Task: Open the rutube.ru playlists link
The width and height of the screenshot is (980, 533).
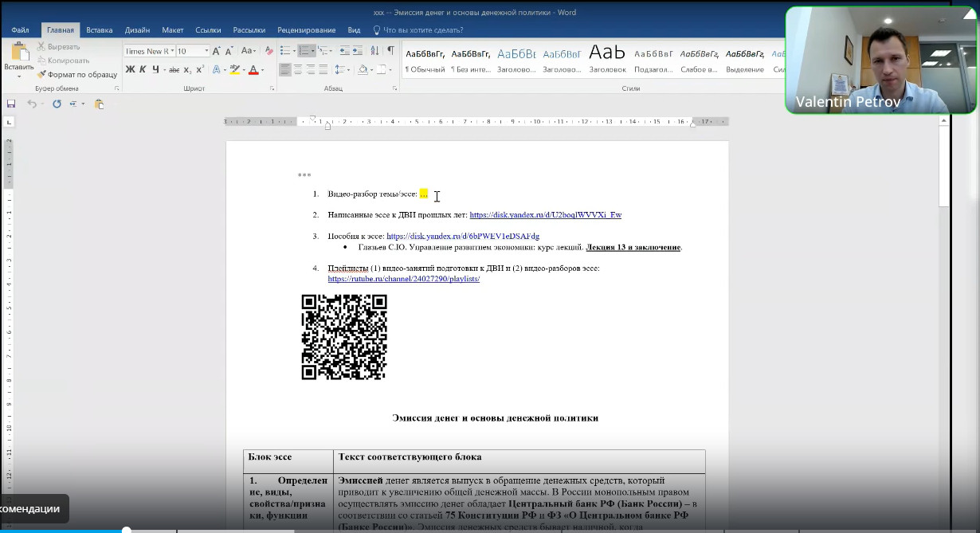Action: coord(403,279)
